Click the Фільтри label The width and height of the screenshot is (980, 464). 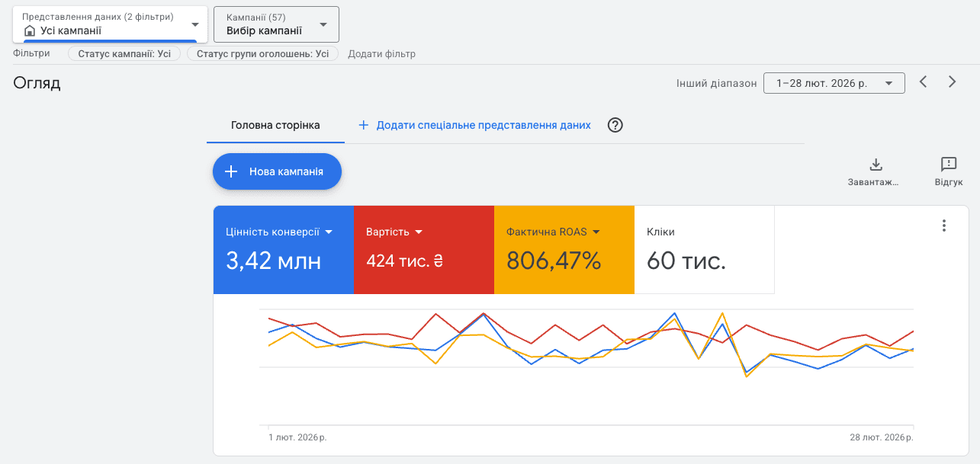tap(31, 54)
